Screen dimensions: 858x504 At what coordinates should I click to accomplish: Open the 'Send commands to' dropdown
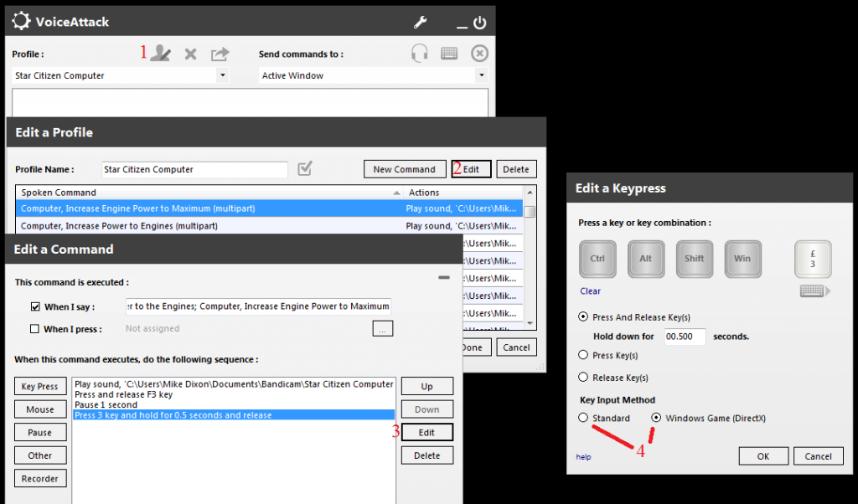tap(482, 75)
